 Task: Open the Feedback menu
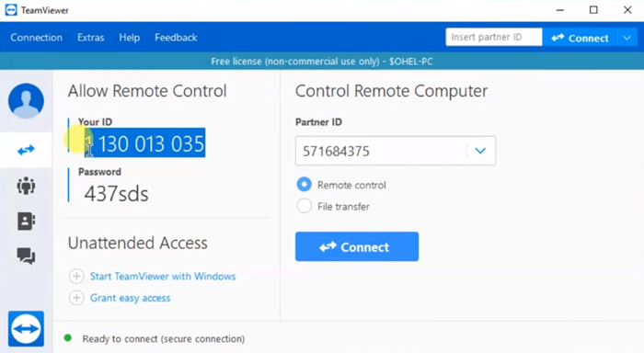click(x=176, y=38)
